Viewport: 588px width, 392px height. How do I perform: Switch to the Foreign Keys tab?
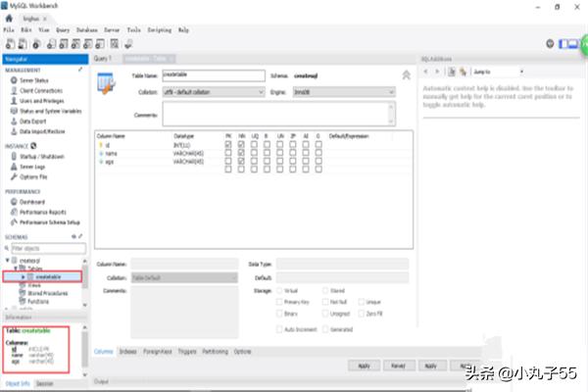(158, 352)
